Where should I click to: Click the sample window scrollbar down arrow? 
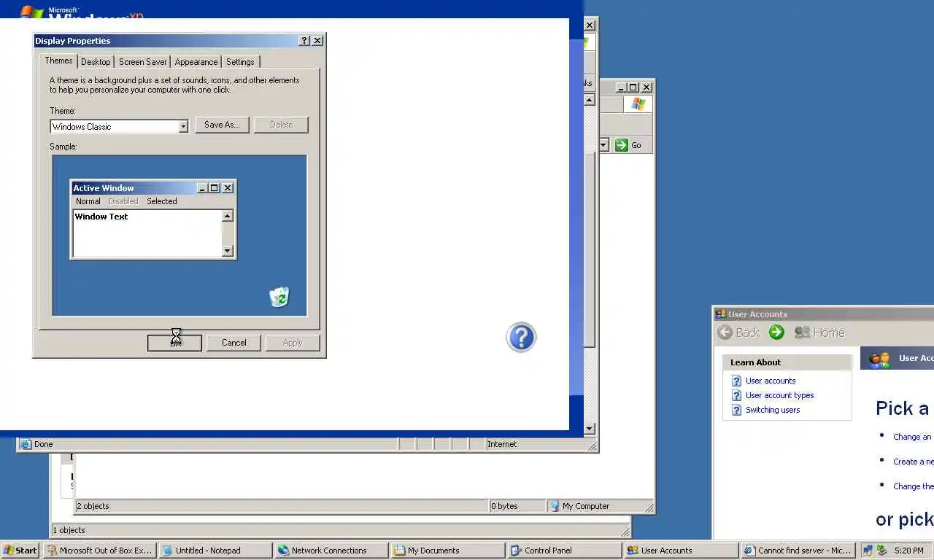[x=227, y=251]
